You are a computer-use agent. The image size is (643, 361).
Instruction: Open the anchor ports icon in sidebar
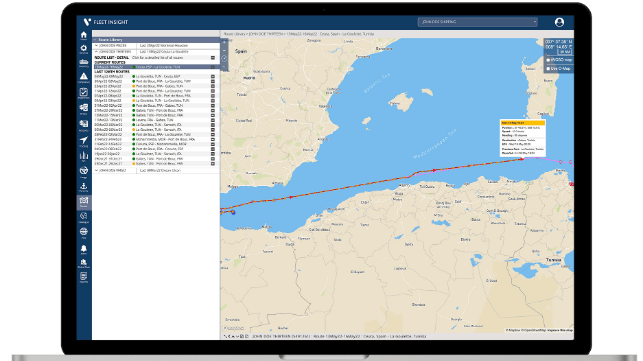click(x=84, y=187)
